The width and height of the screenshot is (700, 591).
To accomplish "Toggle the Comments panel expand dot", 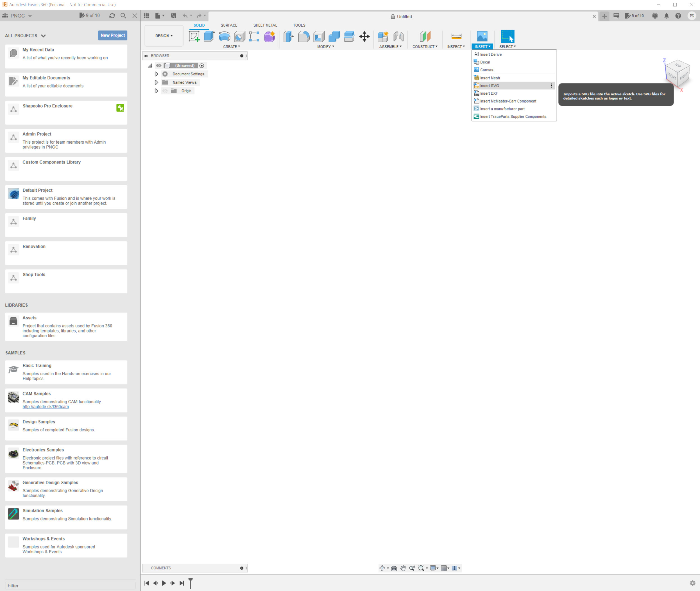I will tap(241, 568).
